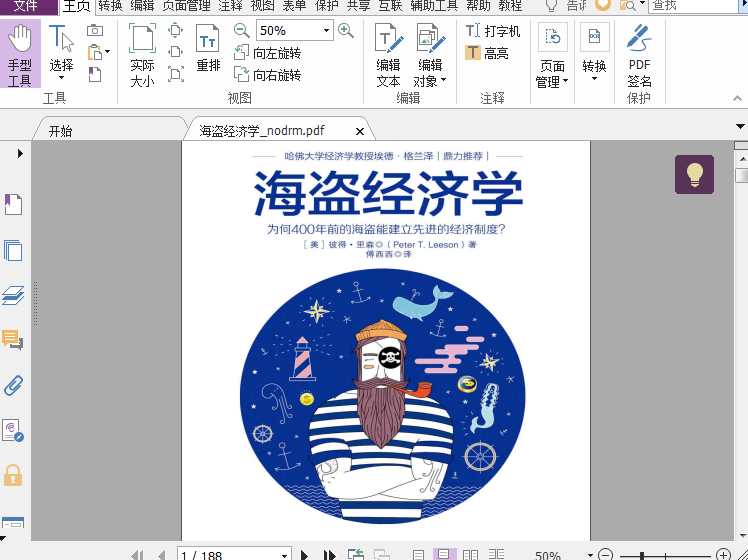This screenshot has height=560, width=748.
Task: Activate the Select text tool (选择)
Action: (61, 52)
